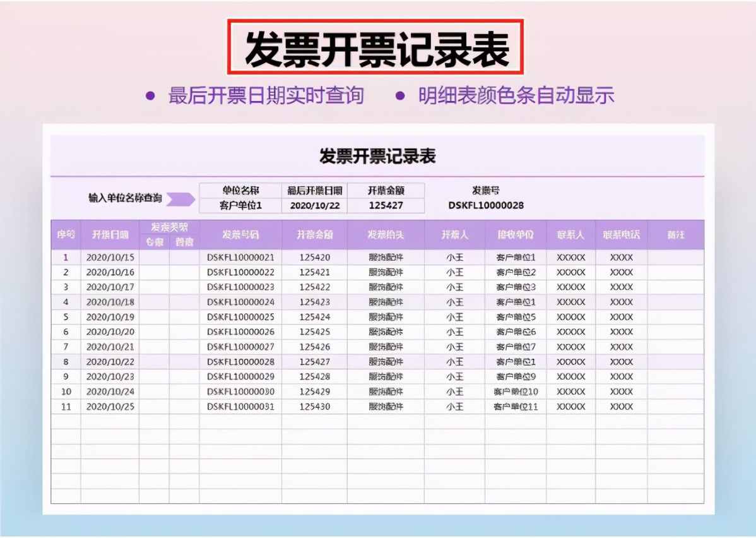Click invoice number DSKFL10000024

tap(240, 302)
